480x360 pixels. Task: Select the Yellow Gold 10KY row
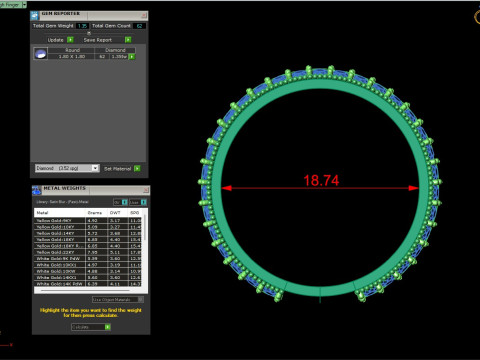pos(88,227)
